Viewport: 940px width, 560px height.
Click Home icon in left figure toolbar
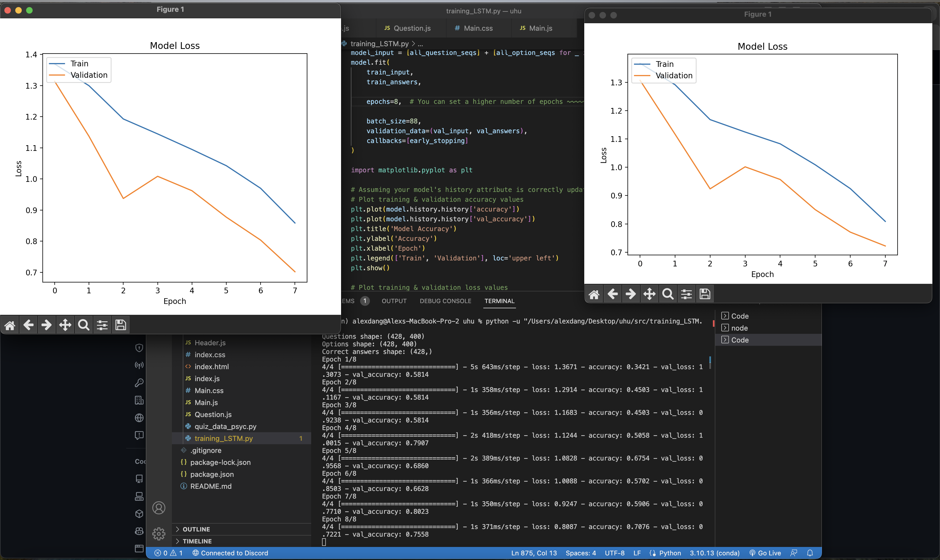[x=10, y=325]
